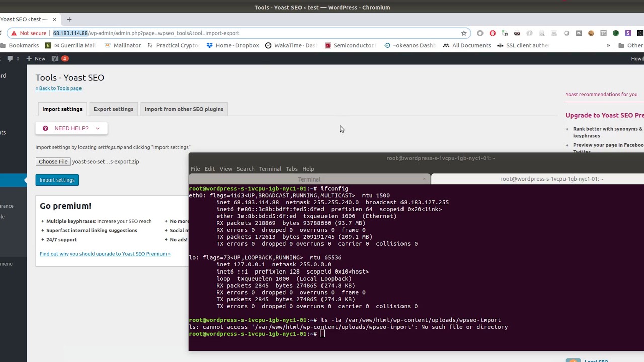Screen dimensions: 644x362
Task: Click the purple S extension icon
Action: point(628,33)
